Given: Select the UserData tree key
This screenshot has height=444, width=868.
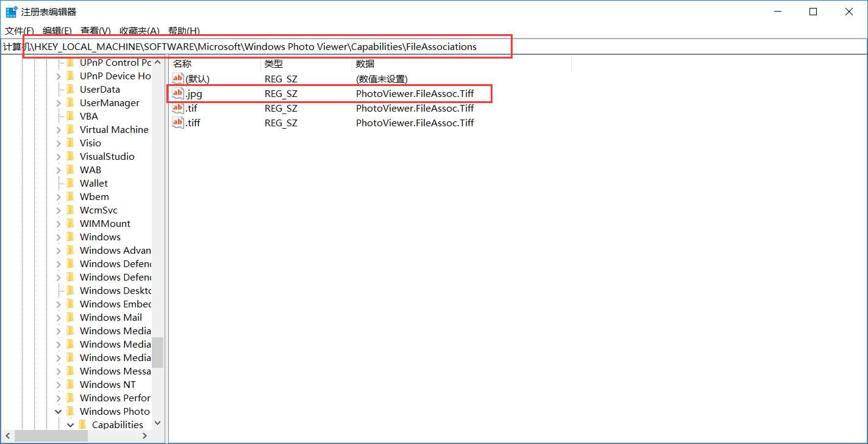Looking at the screenshot, I should (100, 89).
